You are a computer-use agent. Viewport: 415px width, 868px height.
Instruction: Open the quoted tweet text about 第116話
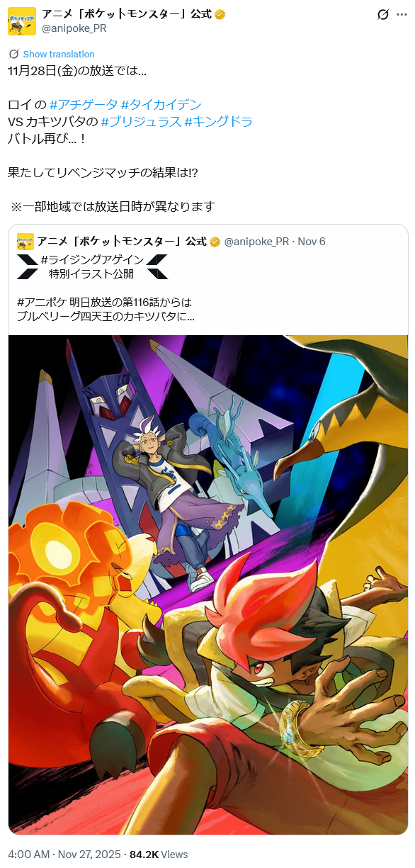[106, 308]
